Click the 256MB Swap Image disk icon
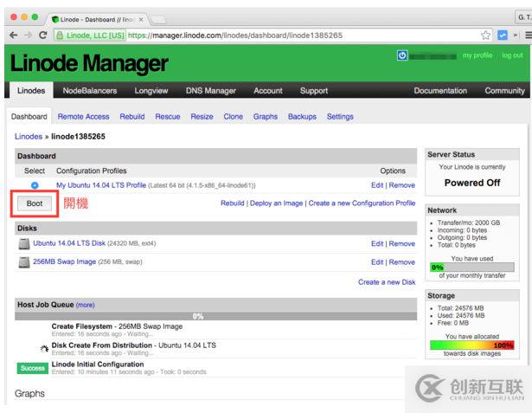The height and width of the screenshot is (413, 532). click(x=23, y=261)
